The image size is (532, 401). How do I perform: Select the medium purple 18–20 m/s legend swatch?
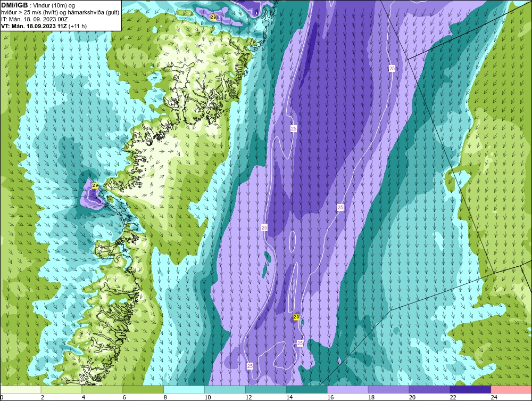pyautogui.click(x=388, y=389)
